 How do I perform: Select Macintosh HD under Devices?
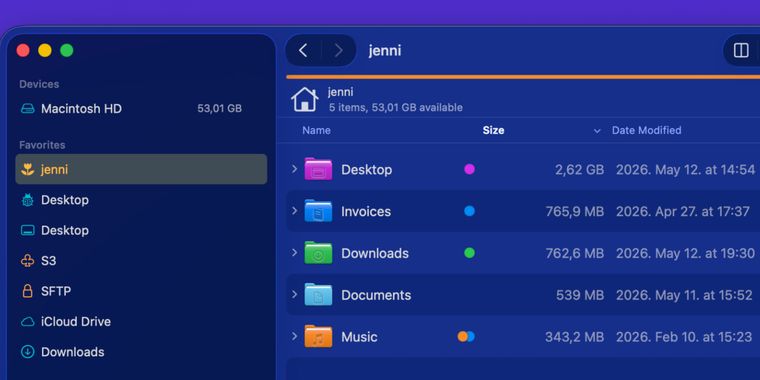[x=141, y=109]
